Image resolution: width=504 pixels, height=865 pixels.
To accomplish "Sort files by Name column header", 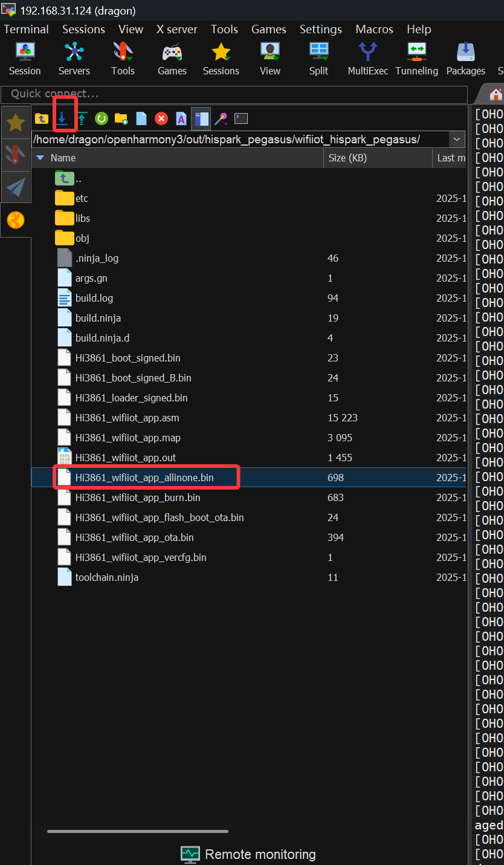I will point(178,158).
